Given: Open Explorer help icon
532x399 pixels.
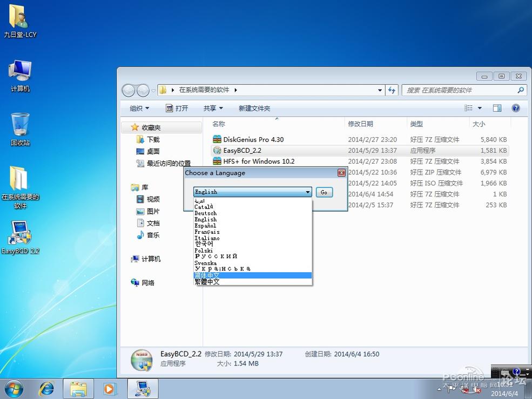Looking at the screenshot, I should [516, 108].
